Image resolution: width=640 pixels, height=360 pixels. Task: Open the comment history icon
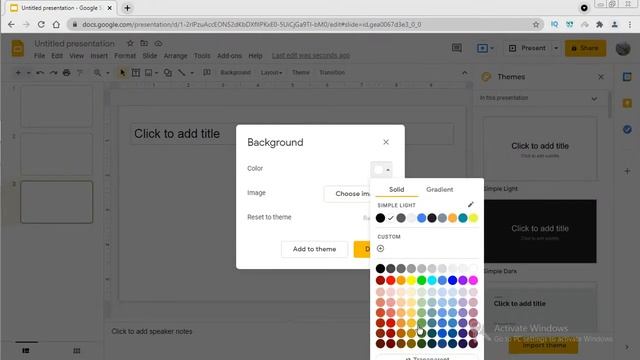click(x=457, y=48)
